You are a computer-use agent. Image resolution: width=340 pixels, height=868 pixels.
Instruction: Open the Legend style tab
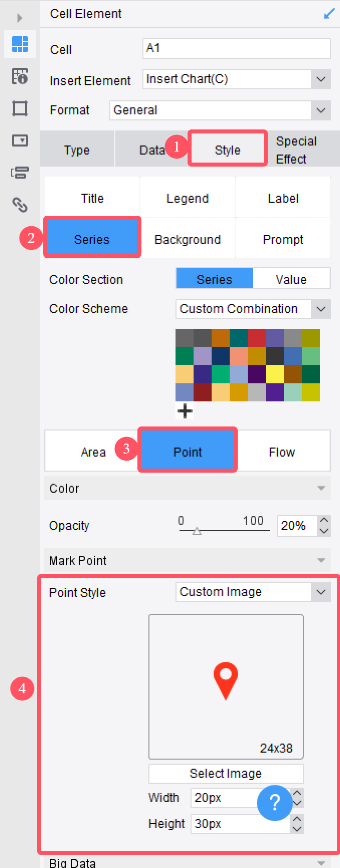coord(188,198)
